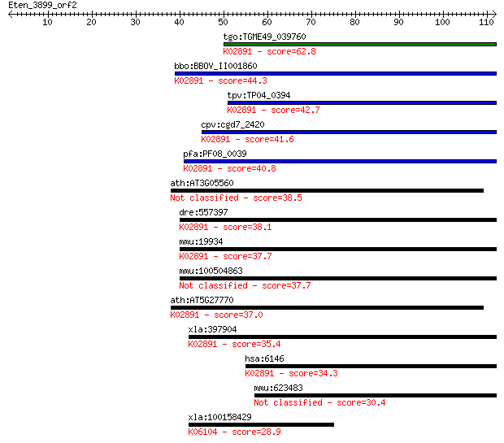Click the blue tpv:TP04_0394 alignment bar
This screenshot has width=504, height=443.
[362, 103]
